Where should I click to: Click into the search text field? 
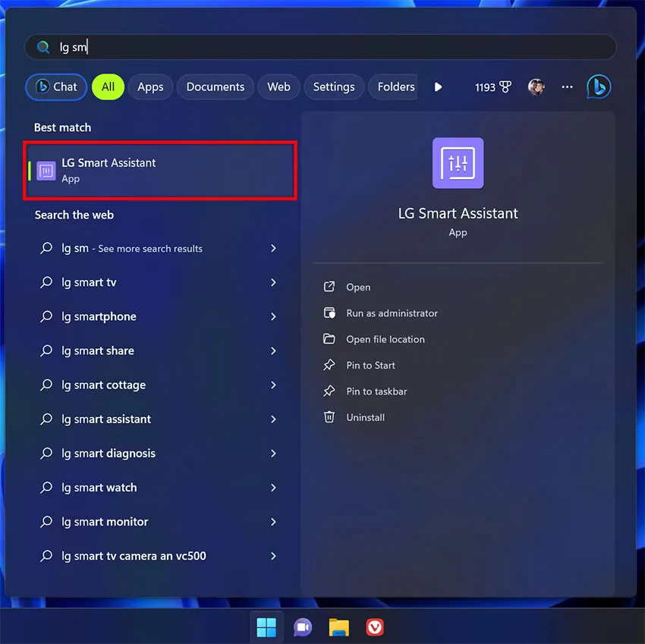click(320, 47)
